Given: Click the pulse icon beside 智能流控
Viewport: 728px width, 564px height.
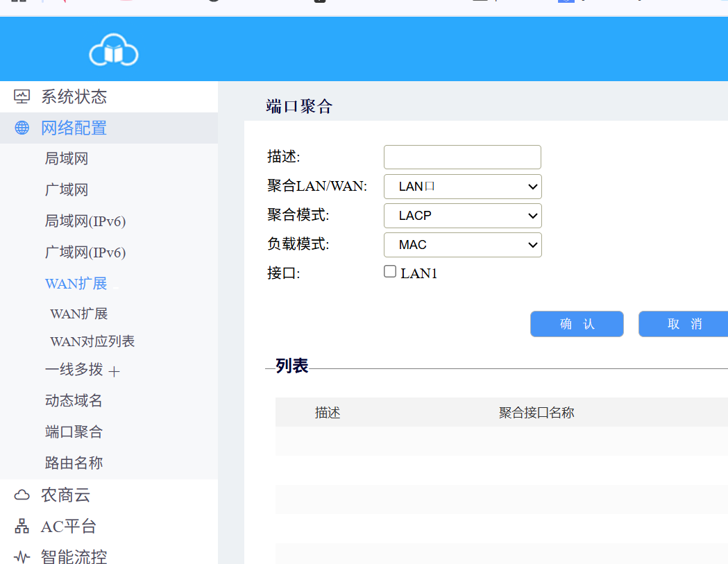Looking at the screenshot, I should tap(22, 556).
